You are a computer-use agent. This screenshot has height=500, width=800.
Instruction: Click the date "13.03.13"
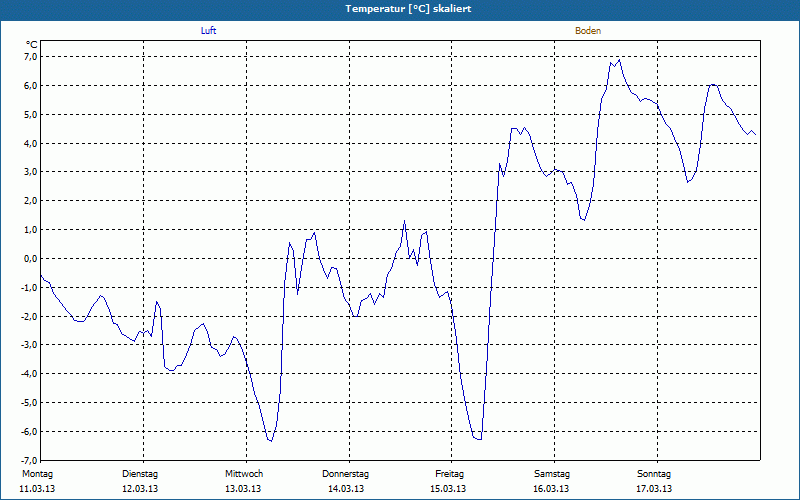243,489
